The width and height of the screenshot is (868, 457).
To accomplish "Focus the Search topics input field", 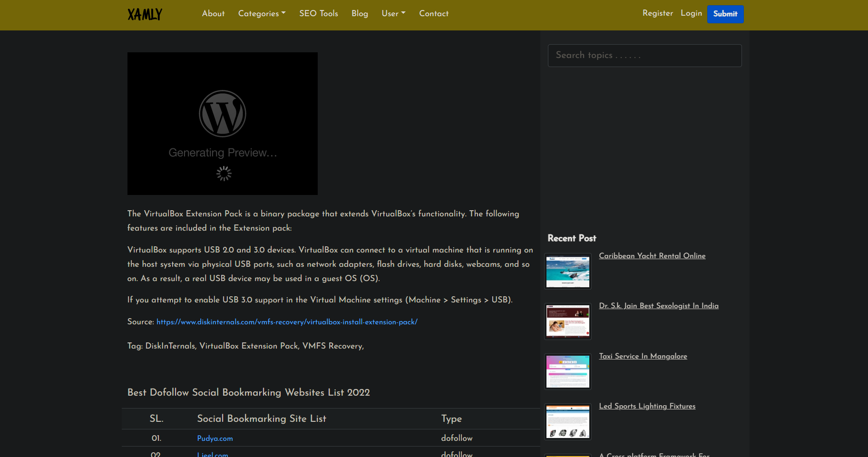I will (x=644, y=56).
